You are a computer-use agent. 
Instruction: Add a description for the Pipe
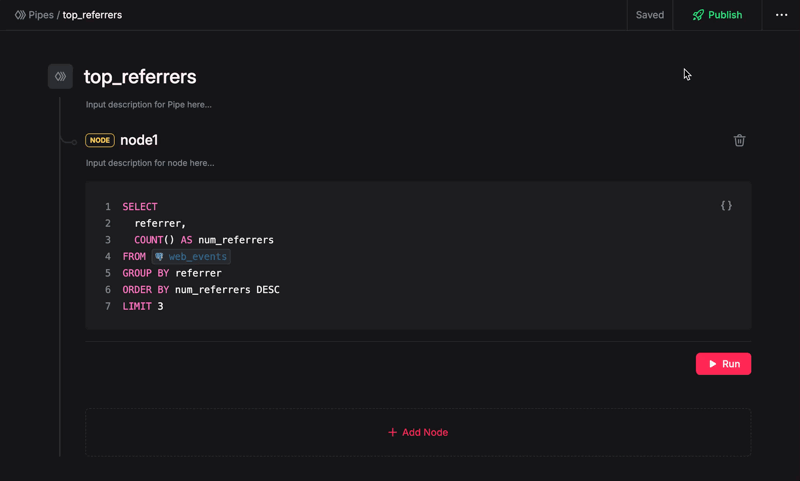tap(148, 105)
